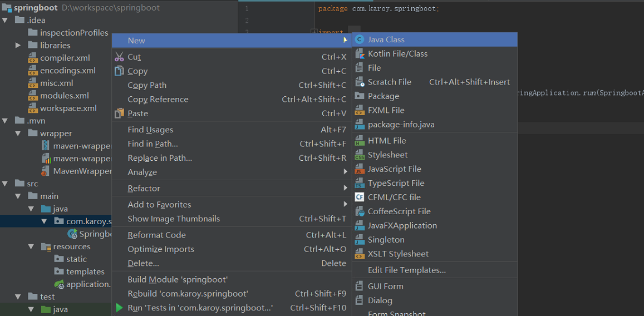Image resolution: width=644 pixels, height=316 pixels.
Task: Click the green Run triangle icon
Action: click(x=120, y=308)
